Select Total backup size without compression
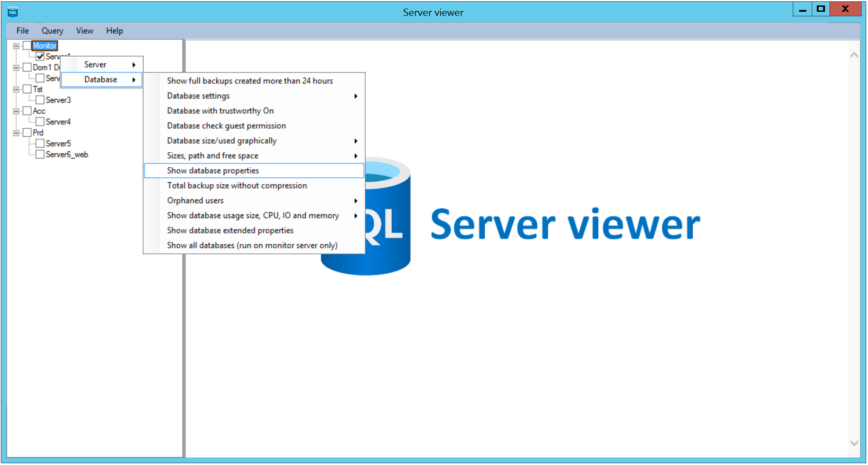 pyautogui.click(x=236, y=186)
